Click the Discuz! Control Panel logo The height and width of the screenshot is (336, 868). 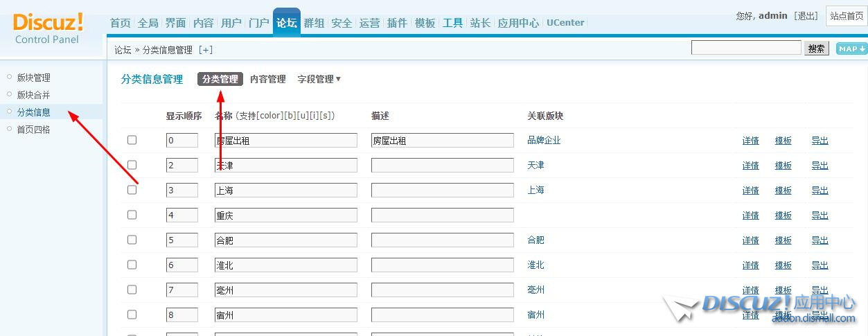point(48,28)
